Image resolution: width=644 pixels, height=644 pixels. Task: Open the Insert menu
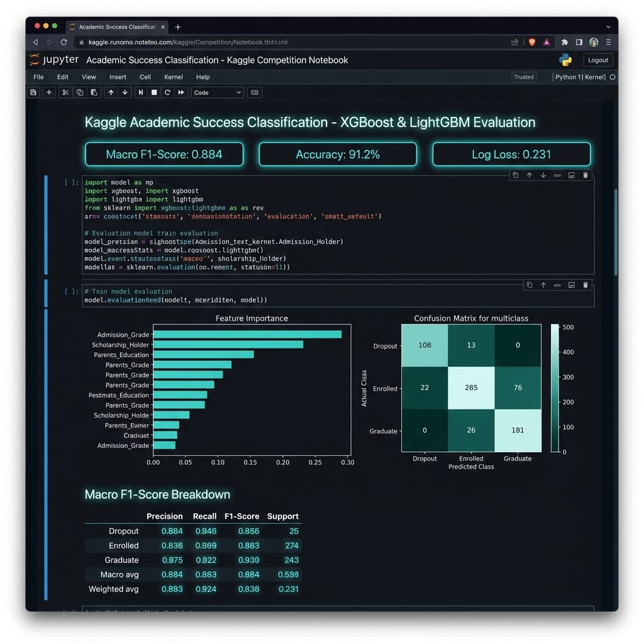coord(118,77)
